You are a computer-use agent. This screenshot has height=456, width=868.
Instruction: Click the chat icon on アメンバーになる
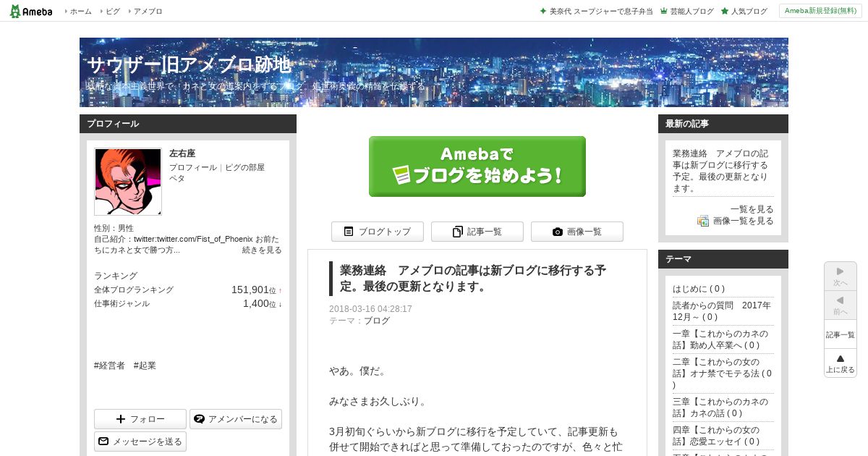(x=199, y=419)
